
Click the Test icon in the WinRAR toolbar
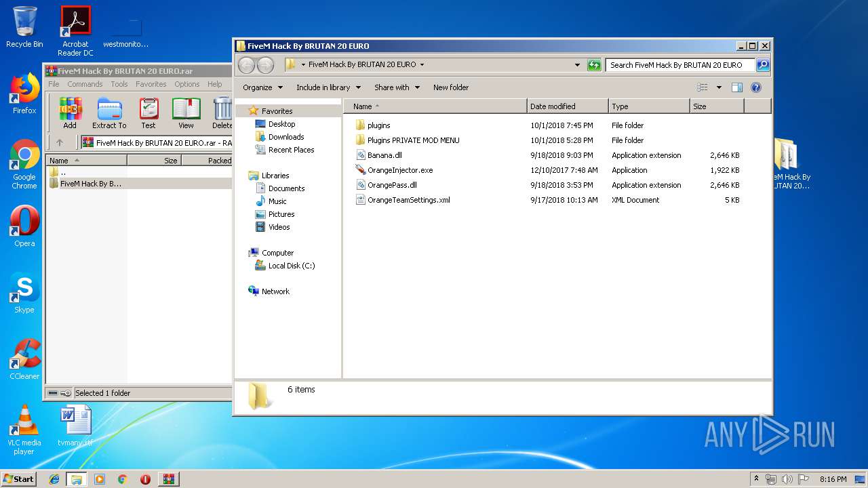pos(149,113)
